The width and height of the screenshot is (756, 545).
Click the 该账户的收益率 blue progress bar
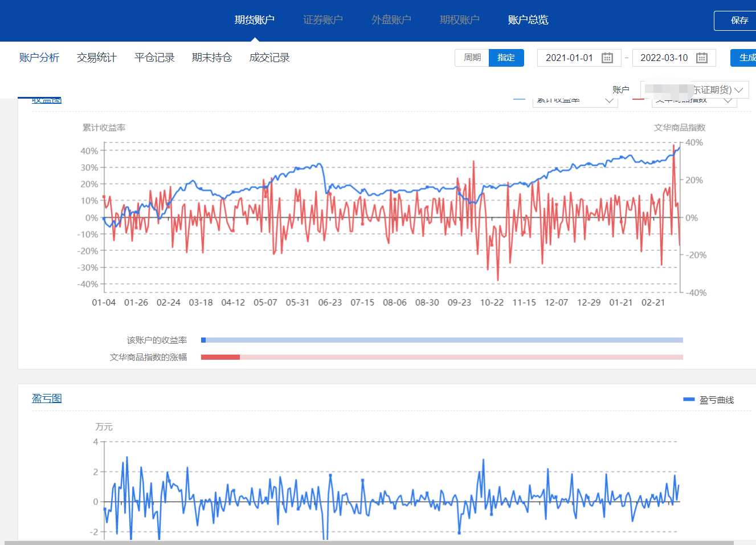coord(442,340)
